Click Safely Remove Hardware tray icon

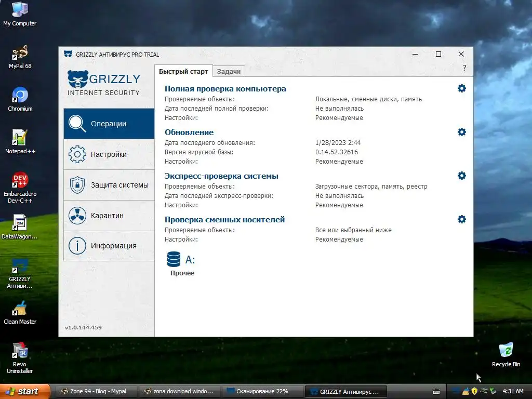[484, 391]
